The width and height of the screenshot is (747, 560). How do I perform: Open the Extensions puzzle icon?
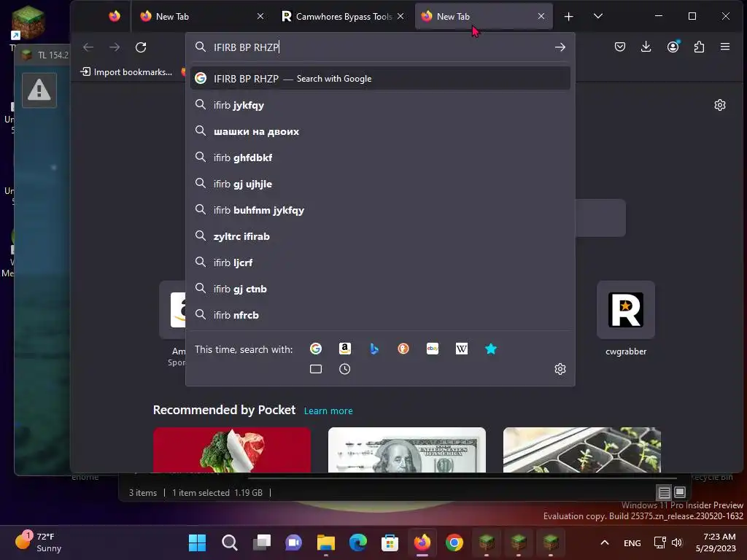click(699, 47)
